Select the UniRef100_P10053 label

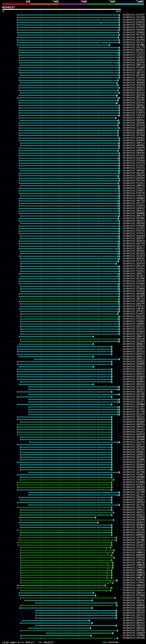134,547
